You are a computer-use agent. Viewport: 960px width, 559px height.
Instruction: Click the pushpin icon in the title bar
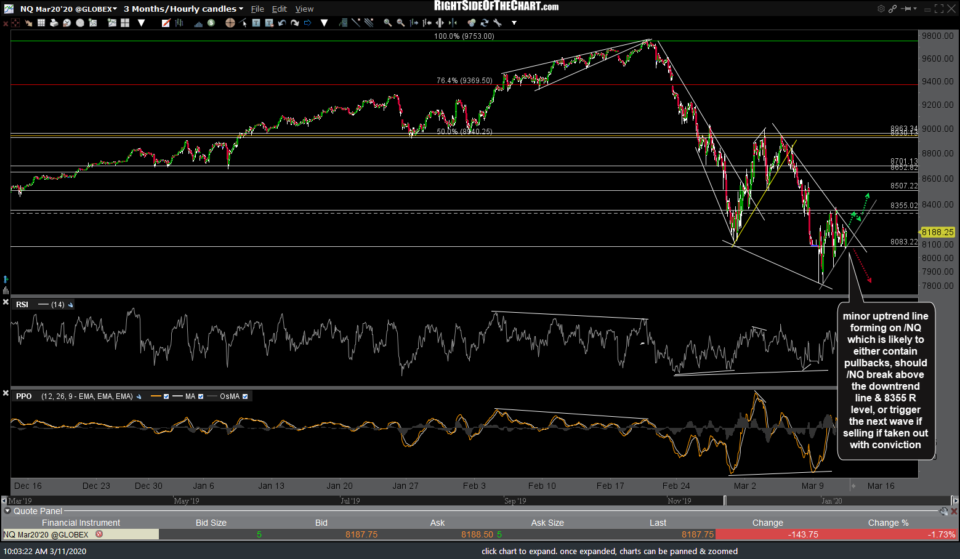pyautogui.click(x=906, y=9)
